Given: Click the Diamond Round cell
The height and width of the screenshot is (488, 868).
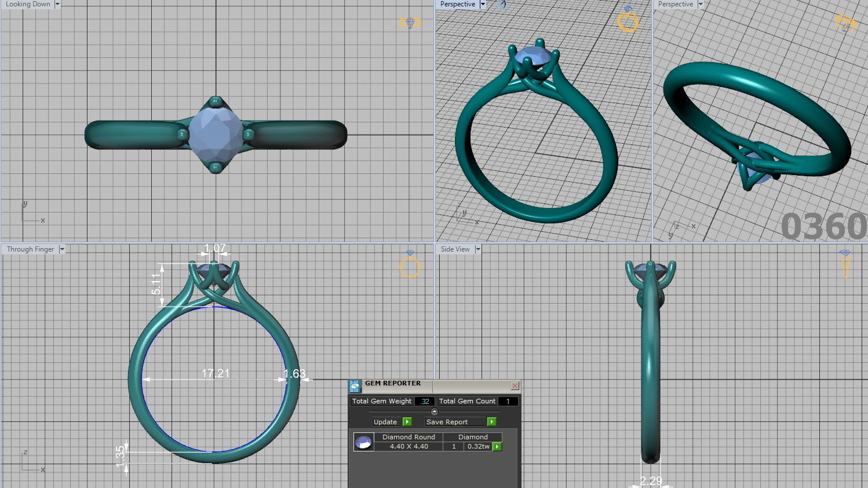Looking at the screenshot, I should click(409, 437).
